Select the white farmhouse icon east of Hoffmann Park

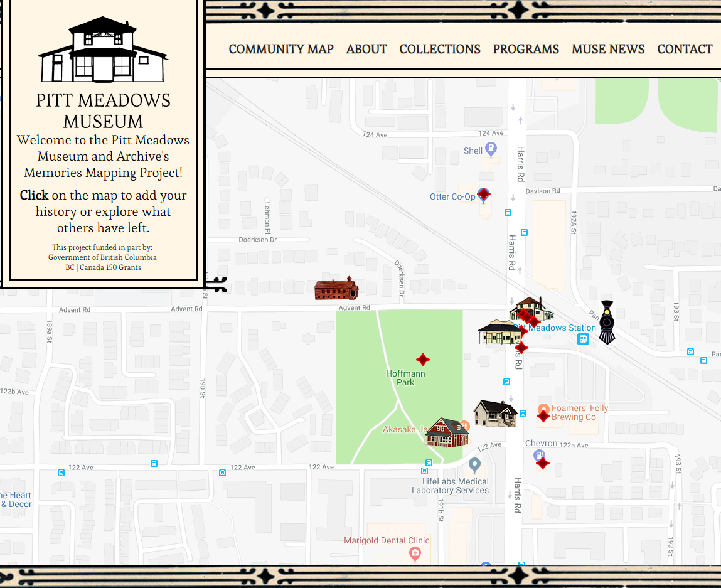point(496,412)
